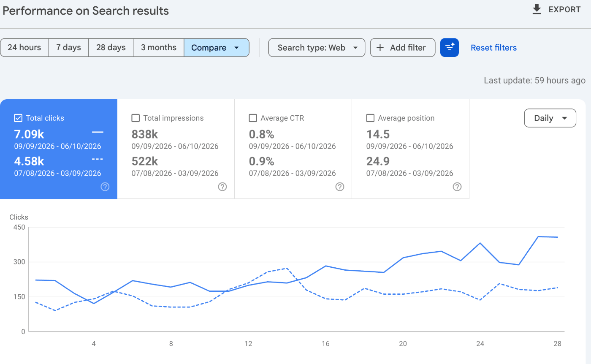Click the Performance on Search results heading
Viewport: 591px width, 364px height.
point(86,11)
